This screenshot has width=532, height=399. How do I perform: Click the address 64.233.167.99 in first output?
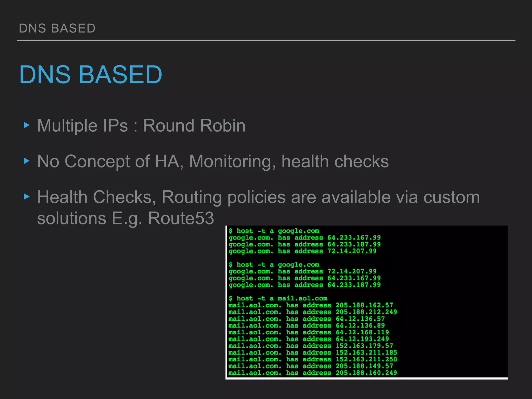pyautogui.click(x=354, y=237)
